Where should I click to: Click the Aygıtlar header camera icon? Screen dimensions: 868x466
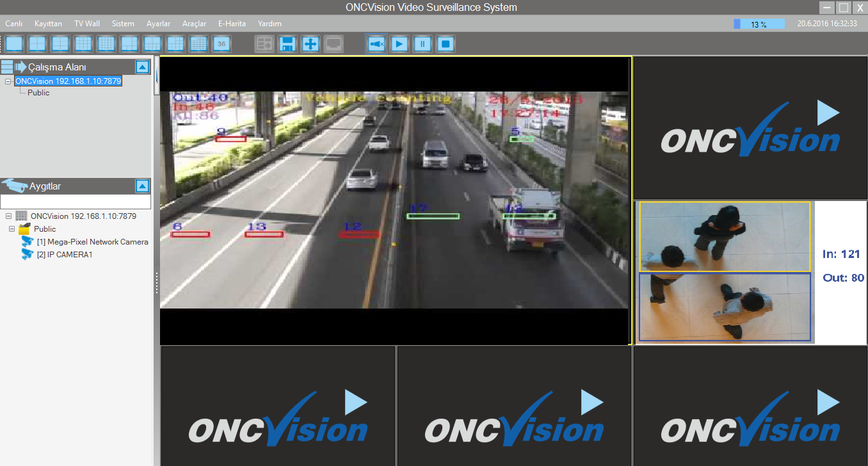13,186
